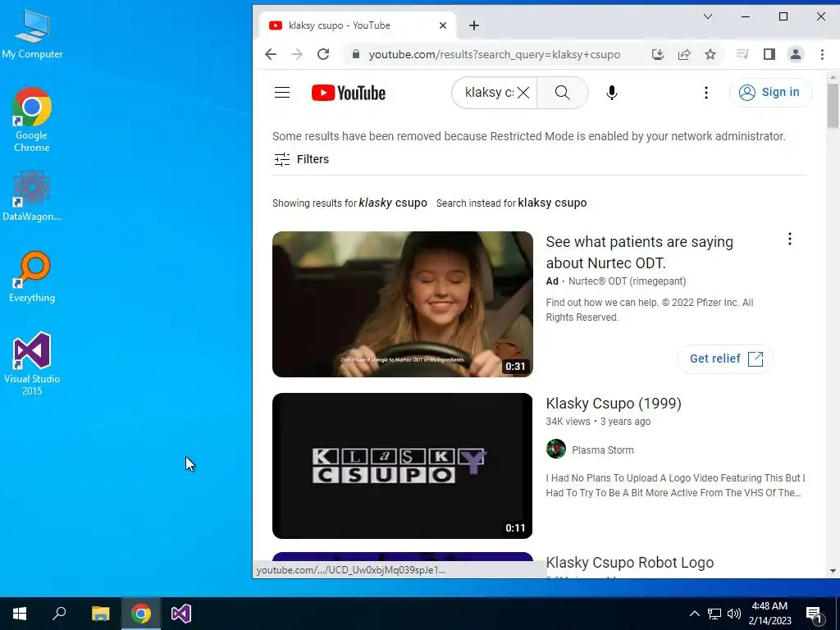The width and height of the screenshot is (840, 630).
Task: Open Chrome media controls icon
Action: 742,54
